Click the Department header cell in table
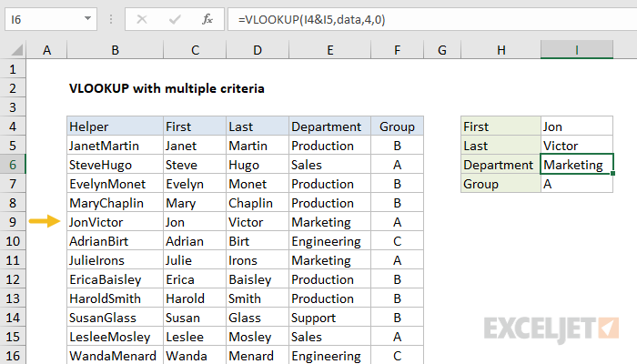The height and width of the screenshot is (364, 637). click(x=329, y=126)
